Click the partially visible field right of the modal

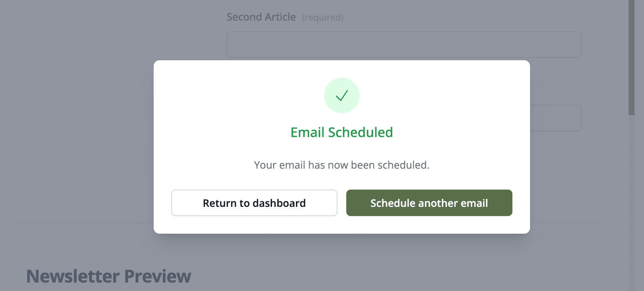[x=555, y=118]
